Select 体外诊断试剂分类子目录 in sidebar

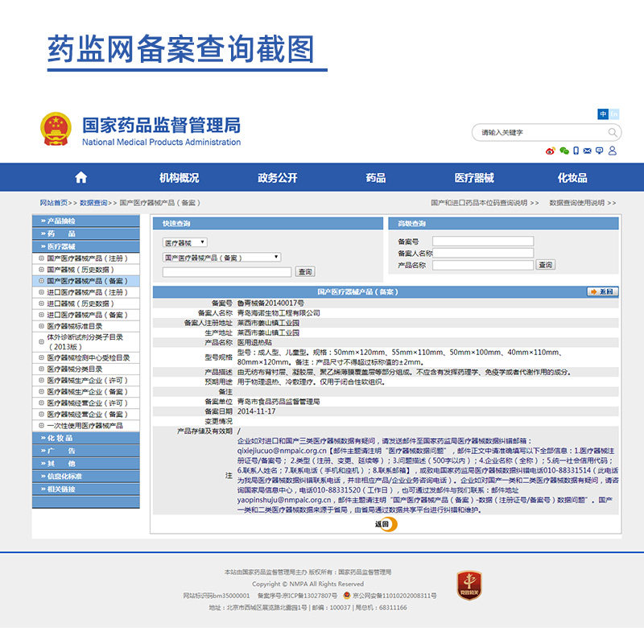(x=86, y=341)
